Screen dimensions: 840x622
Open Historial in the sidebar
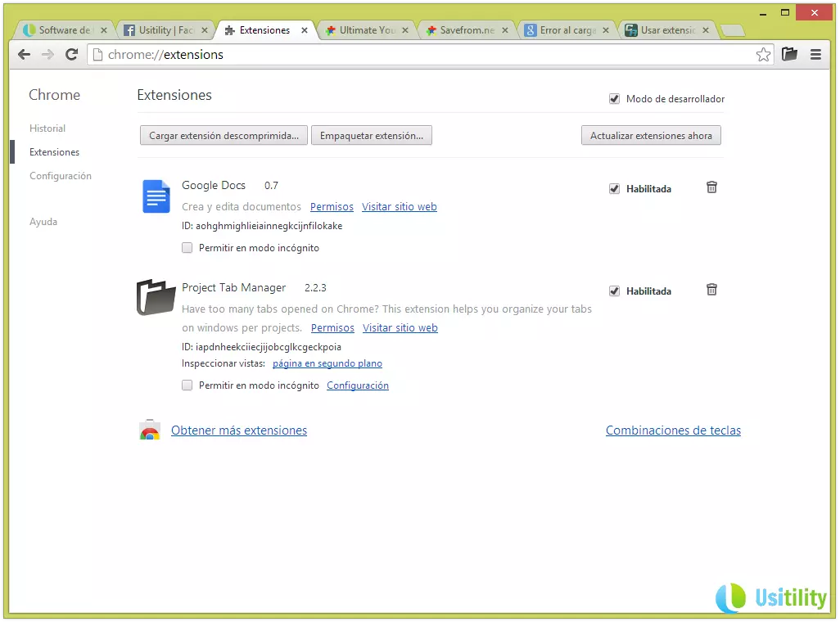[x=47, y=128]
